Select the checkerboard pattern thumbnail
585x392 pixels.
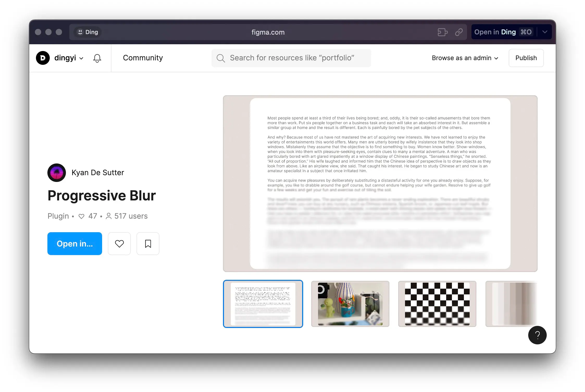pyautogui.click(x=437, y=303)
